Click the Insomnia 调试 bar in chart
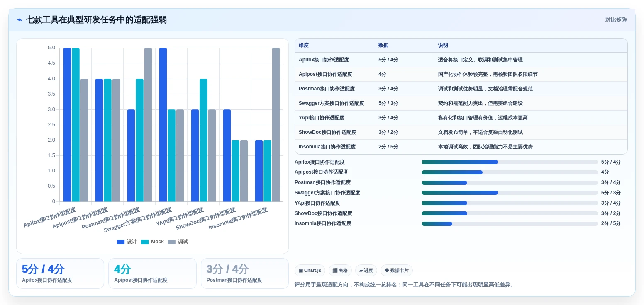Viewport: 644px width, 305px height. coord(276,125)
